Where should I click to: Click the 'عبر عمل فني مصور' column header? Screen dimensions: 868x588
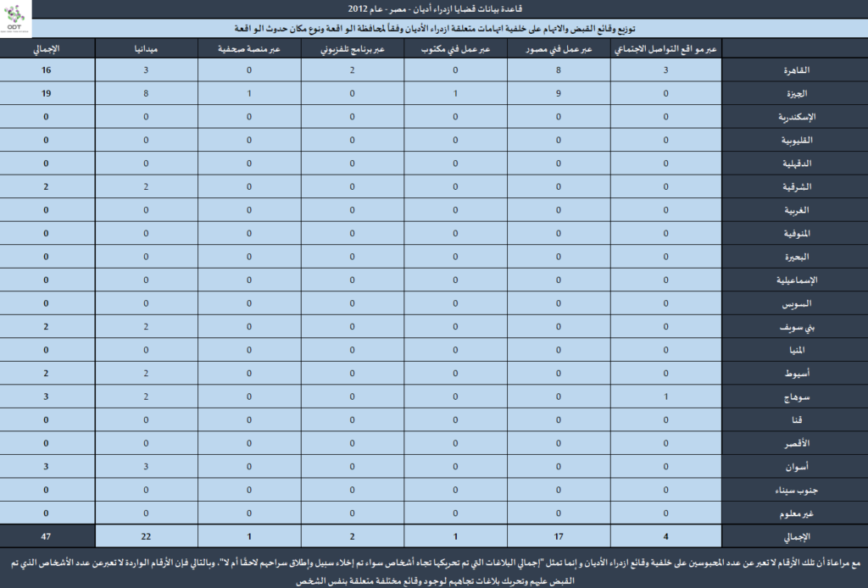tap(559, 48)
